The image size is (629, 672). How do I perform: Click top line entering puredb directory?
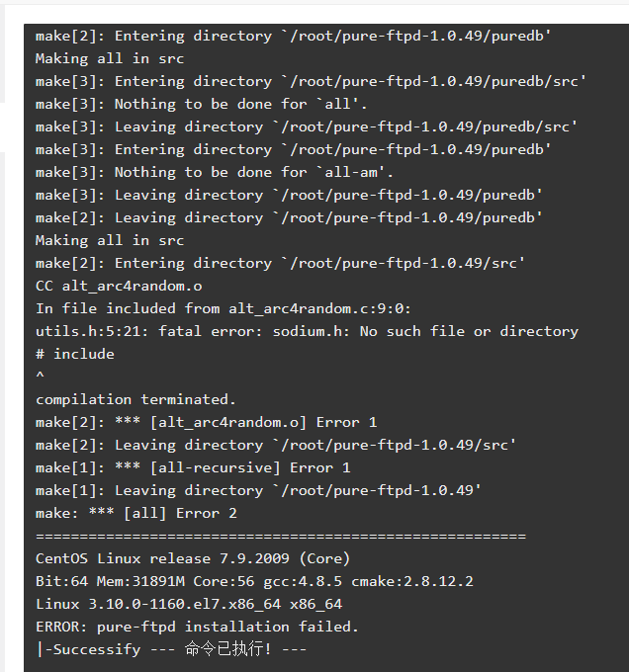[x=294, y=36]
